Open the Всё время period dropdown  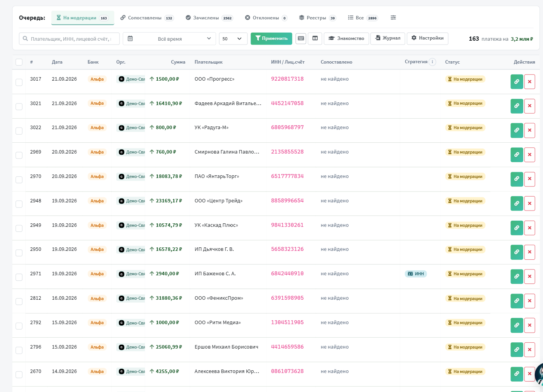tap(169, 39)
